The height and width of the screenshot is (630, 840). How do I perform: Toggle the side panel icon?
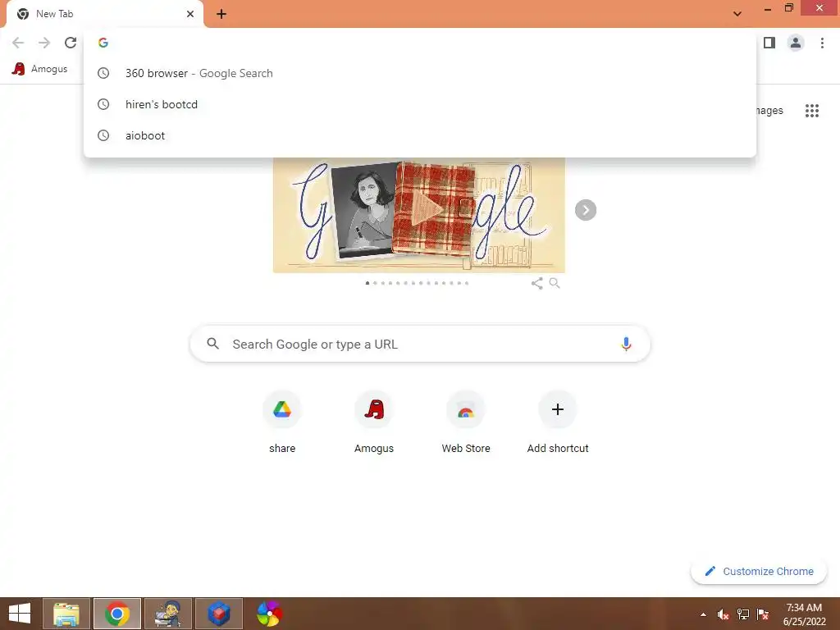[x=769, y=43]
